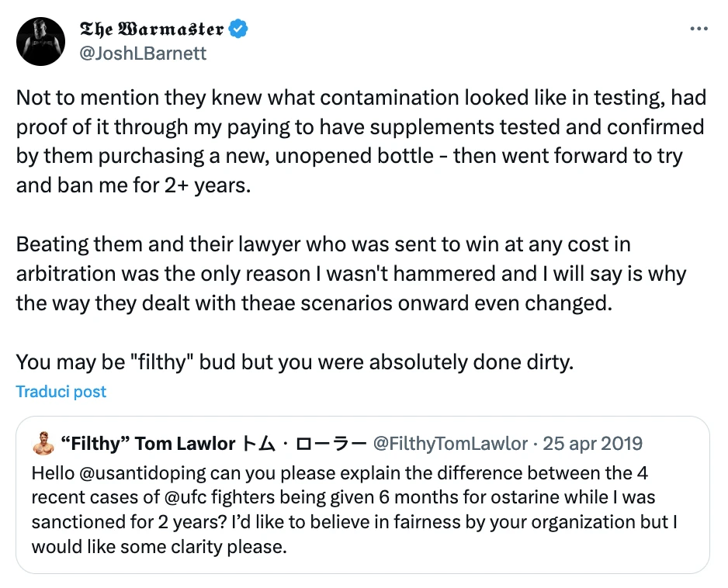Click the "25 apr 2019" timestamp
728x588 pixels.
tap(593, 444)
